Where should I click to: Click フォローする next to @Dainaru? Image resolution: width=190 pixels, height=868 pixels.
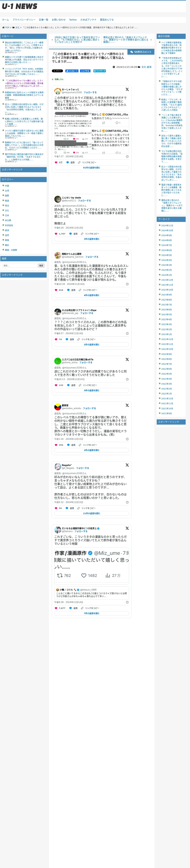(x=81, y=531)
